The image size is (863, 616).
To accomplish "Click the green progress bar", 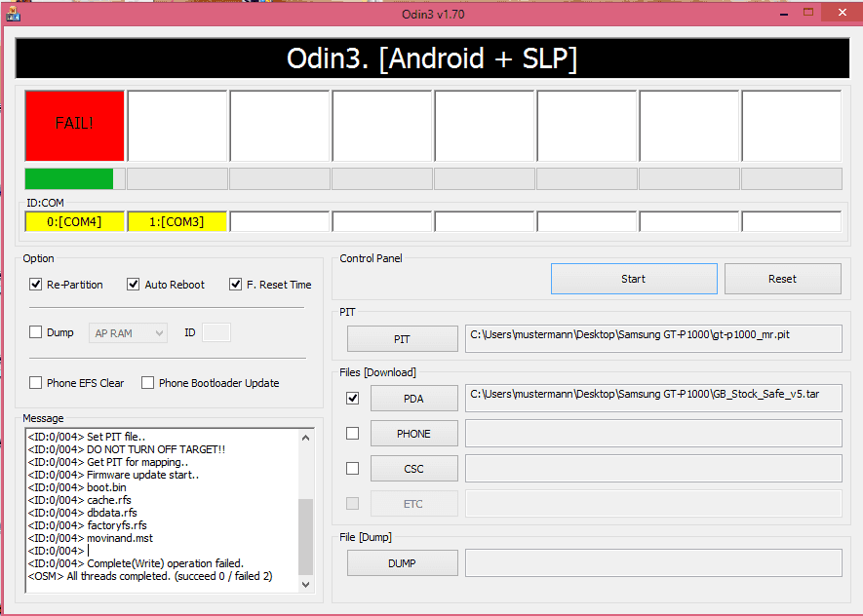I will pos(69,178).
